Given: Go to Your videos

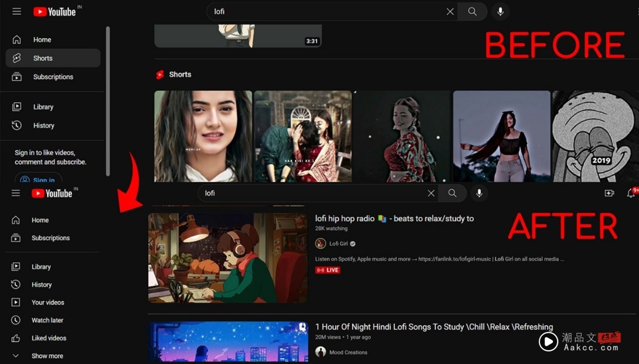Looking at the screenshot, I should click(47, 302).
